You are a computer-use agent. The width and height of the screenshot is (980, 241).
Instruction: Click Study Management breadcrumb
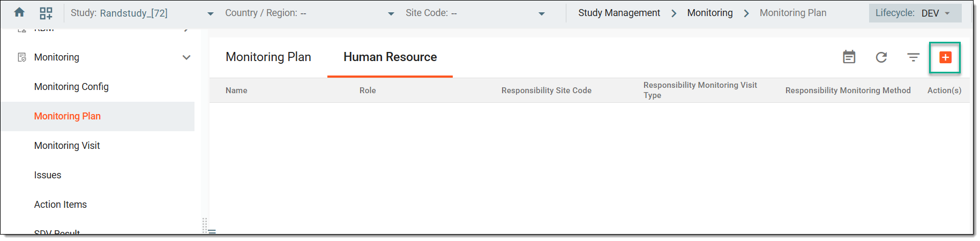coord(619,13)
